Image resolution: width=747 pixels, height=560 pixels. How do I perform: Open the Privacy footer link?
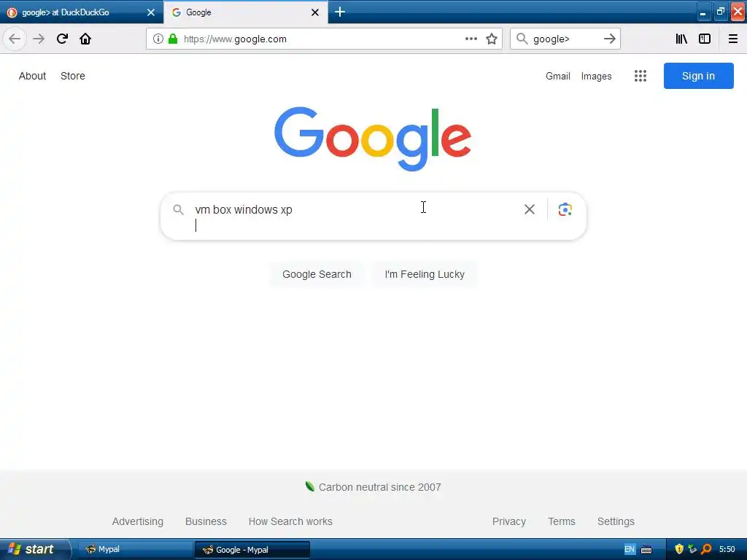tap(508, 521)
